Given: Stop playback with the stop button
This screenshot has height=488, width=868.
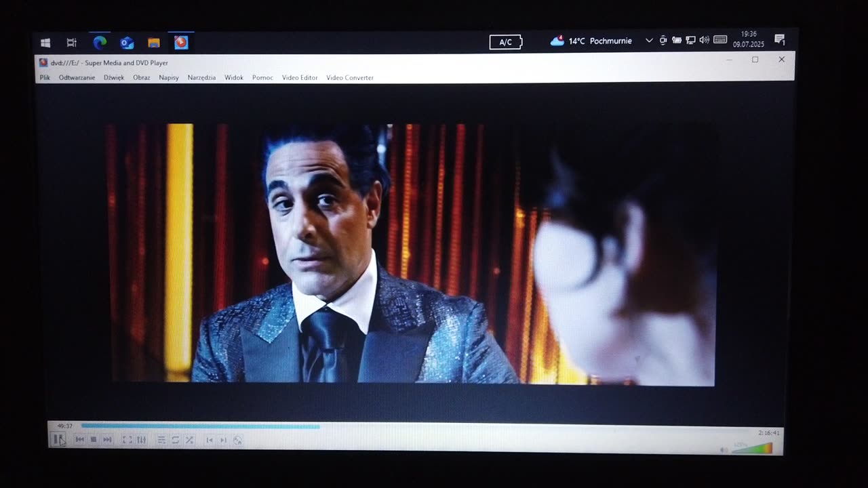Looking at the screenshot, I should coord(94,440).
